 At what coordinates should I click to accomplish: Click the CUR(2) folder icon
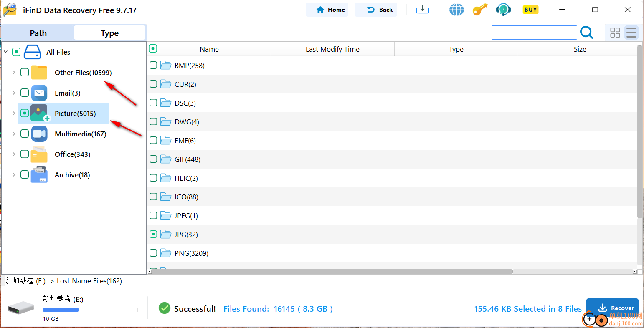[166, 84]
